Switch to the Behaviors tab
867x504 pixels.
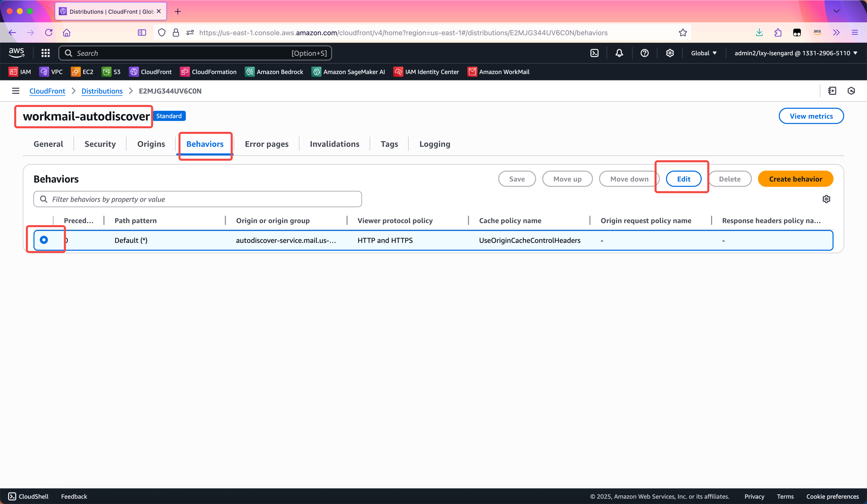click(x=205, y=144)
